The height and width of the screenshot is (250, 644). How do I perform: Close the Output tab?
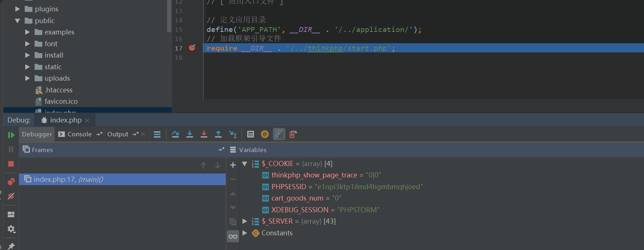(x=143, y=135)
